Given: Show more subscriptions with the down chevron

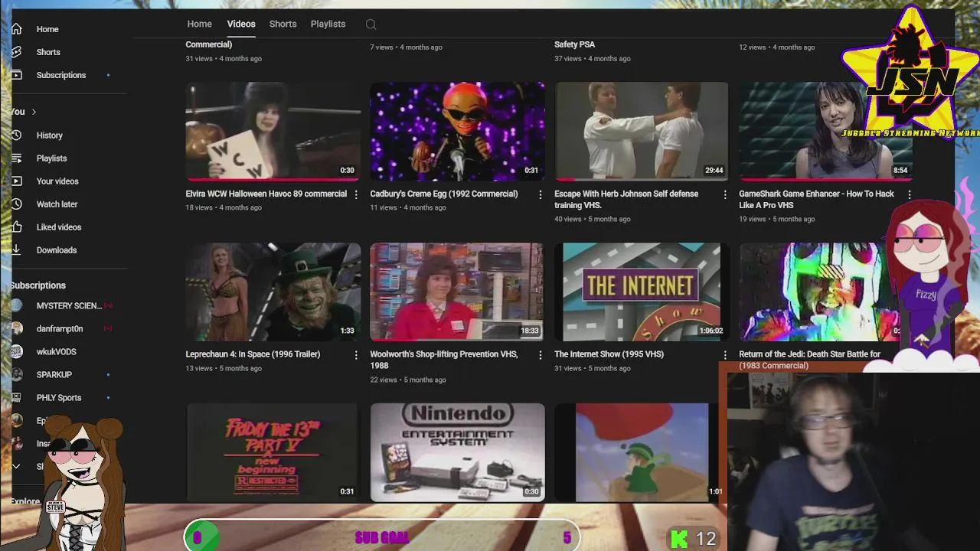Looking at the screenshot, I should 16,466.
